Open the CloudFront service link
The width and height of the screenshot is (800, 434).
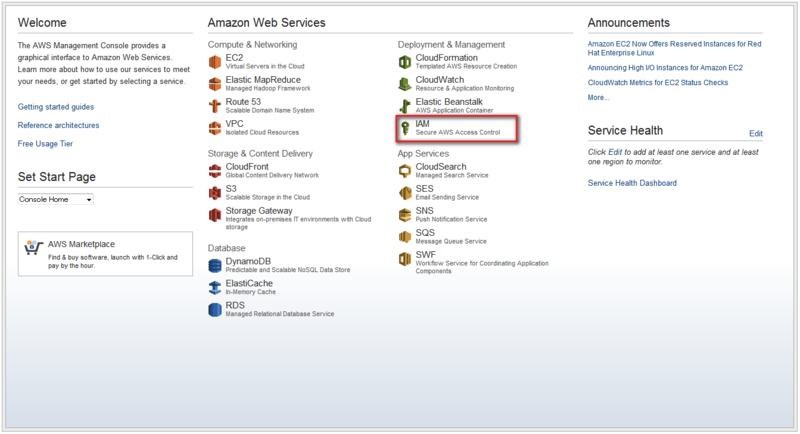(247, 166)
